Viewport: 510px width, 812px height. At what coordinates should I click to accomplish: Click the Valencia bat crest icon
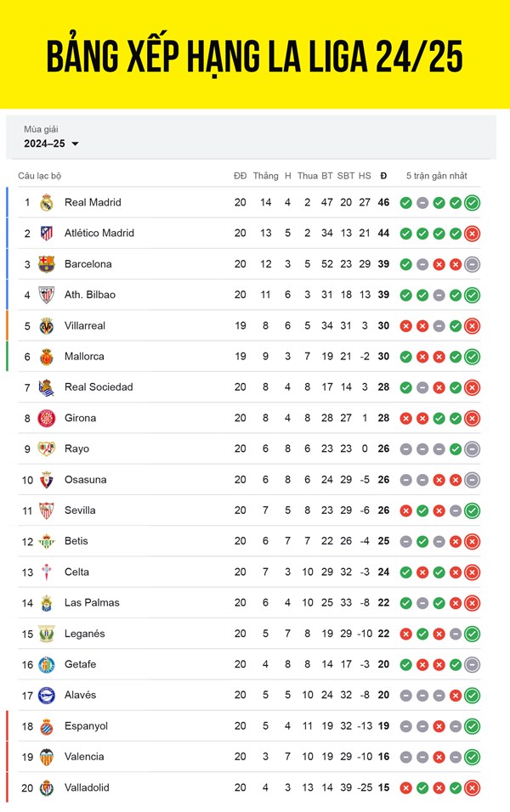coord(47,757)
